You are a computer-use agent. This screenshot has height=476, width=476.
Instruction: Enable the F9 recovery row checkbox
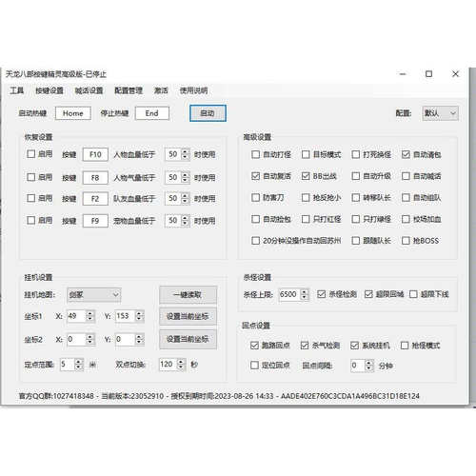point(31,220)
